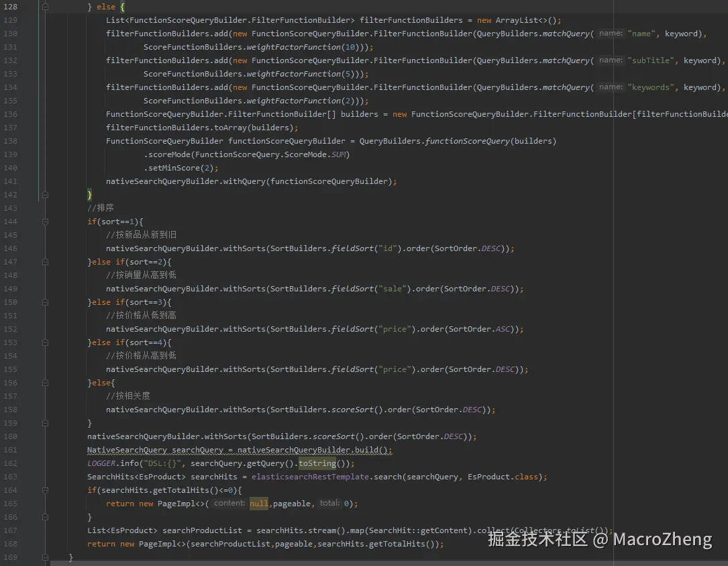Image resolution: width=728 pixels, height=566 pixels.
Task: Click the "total:" parameter hint on line 165
Action: (329, 504)
